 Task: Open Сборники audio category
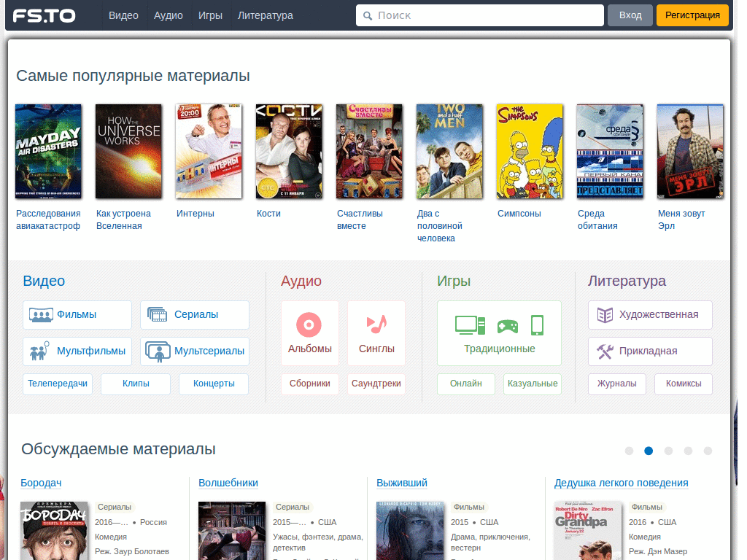tap(309, 384)
